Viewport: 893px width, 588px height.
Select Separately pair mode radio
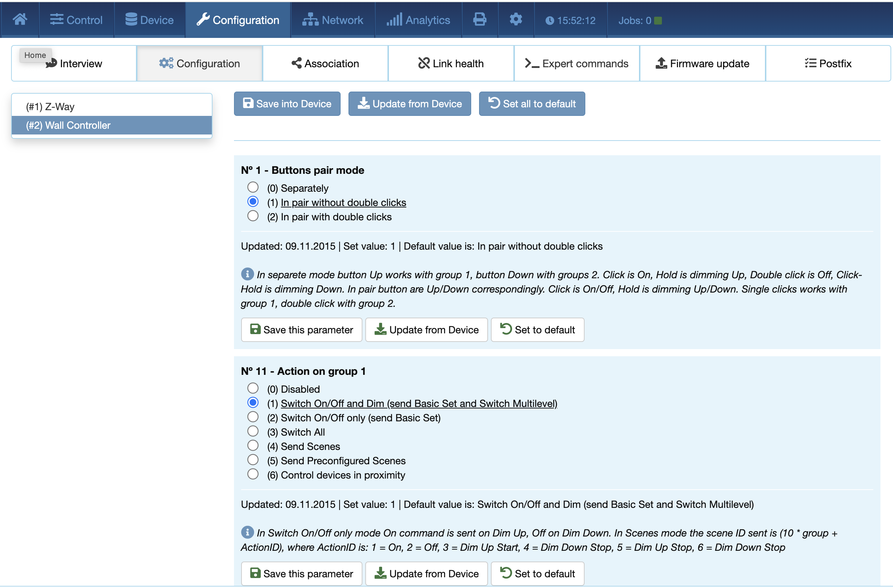click(x=253, y=187)
